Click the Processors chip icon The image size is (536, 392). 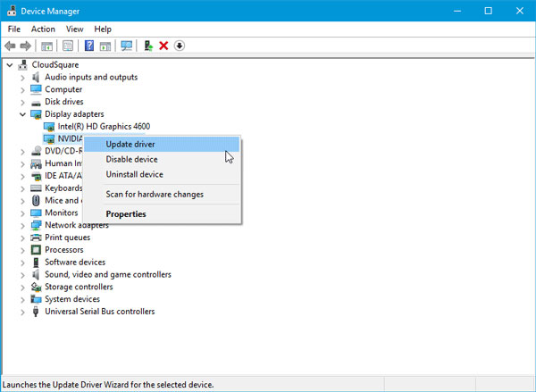(36, 250)
